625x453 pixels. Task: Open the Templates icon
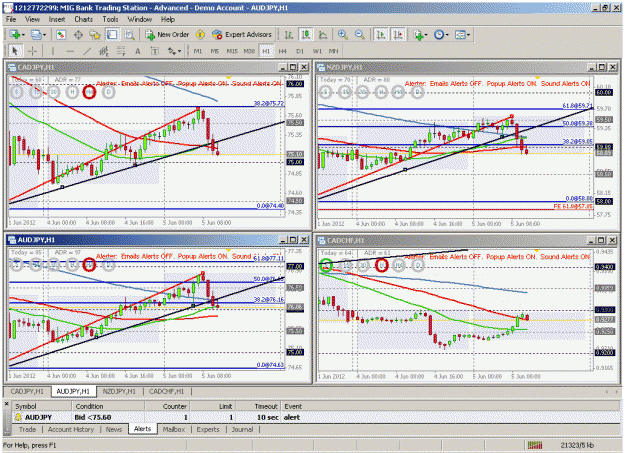coord(460,35)
